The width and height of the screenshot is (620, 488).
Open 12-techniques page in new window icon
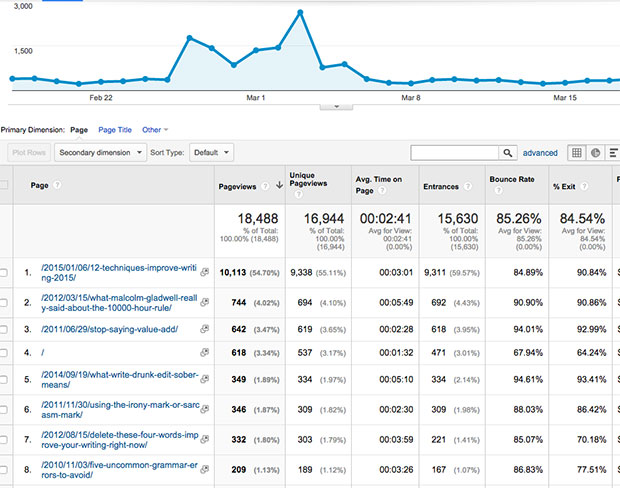click(204, 272)
